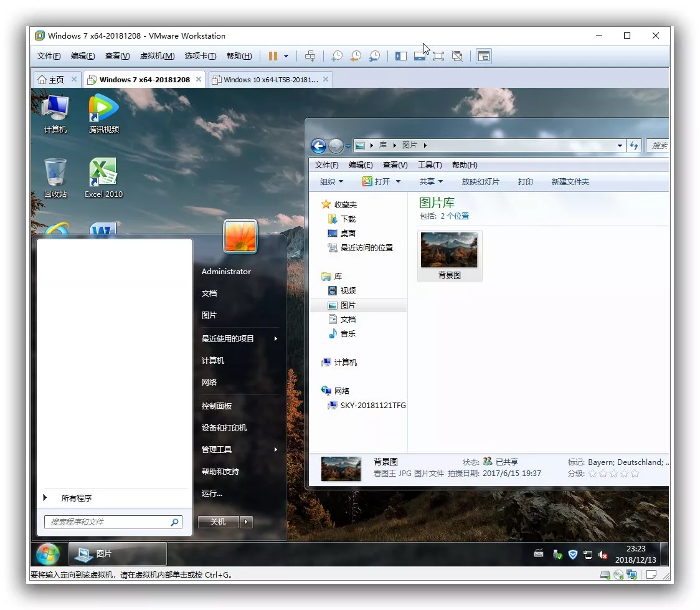Select 桌面 in the Explorer navigation pane
Image resolution: width=700 pixels, height=610 pixels.
click(x=348, y=233)
